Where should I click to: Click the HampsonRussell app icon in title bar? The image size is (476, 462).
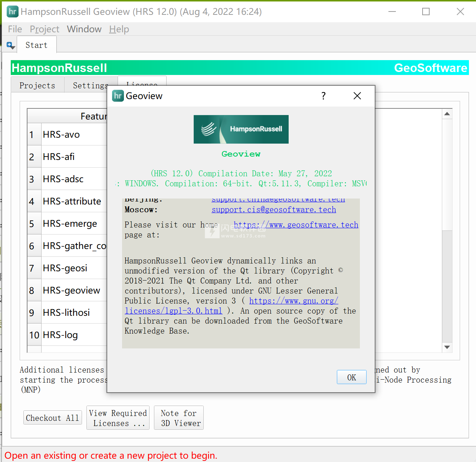coord(12,12)
